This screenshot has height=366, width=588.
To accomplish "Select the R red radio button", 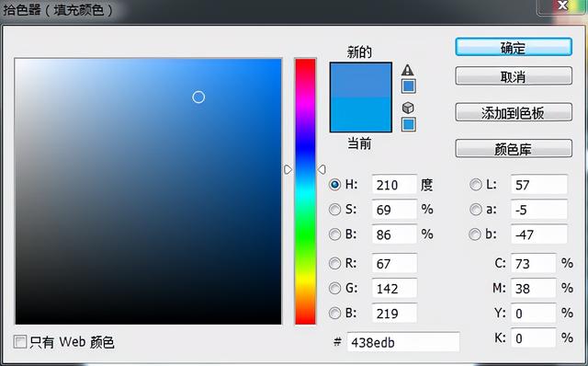I will pyautogui.click(x=334, y=264).
